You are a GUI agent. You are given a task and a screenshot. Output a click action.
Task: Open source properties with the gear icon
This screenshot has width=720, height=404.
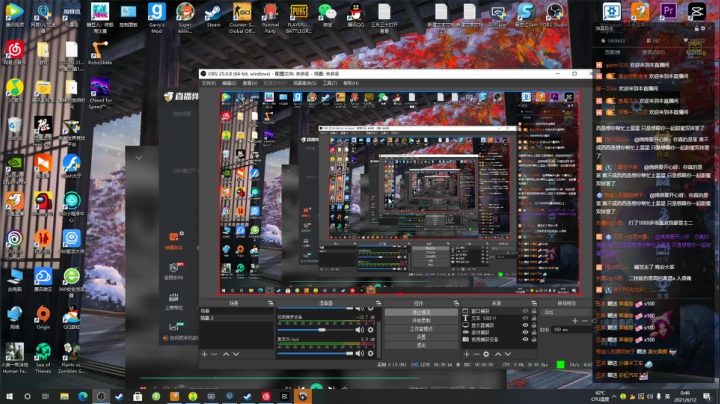coord(486,354)
